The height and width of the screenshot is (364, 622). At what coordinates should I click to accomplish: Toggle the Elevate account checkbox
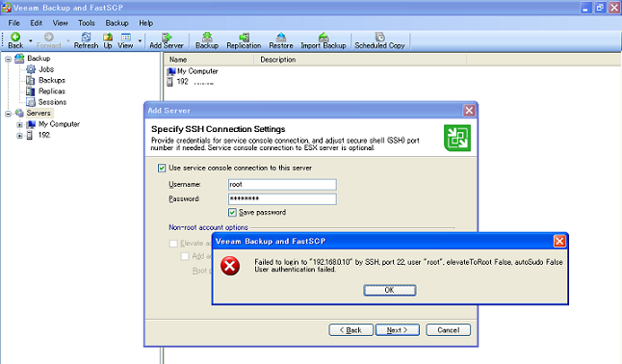point(173,244)
